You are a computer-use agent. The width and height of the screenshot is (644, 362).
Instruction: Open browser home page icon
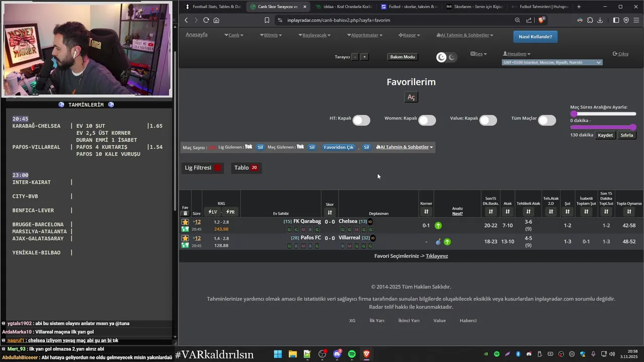pos(216,20)
